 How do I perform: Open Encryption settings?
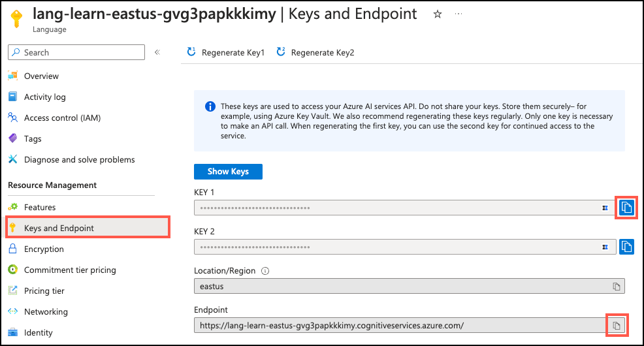point(44,249)
